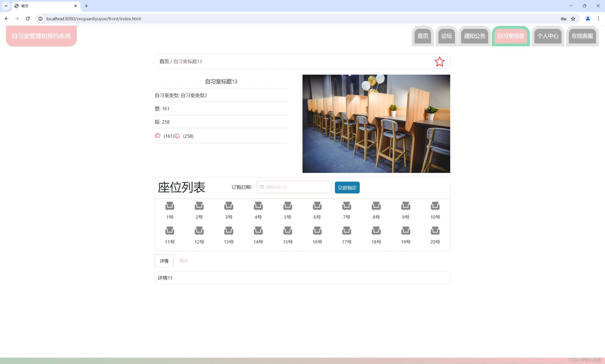Open the date picker calendar icon

pos(262,187)
